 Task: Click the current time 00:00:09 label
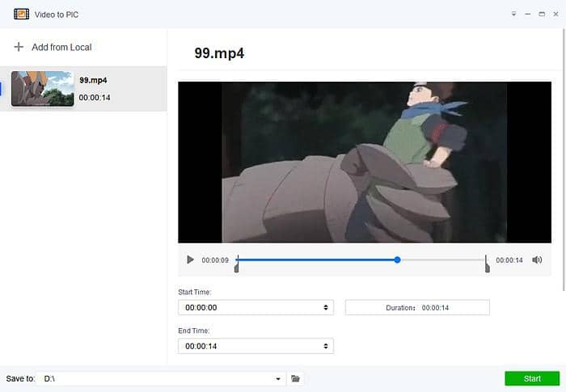pyautogui.click(x=215, y=260)
